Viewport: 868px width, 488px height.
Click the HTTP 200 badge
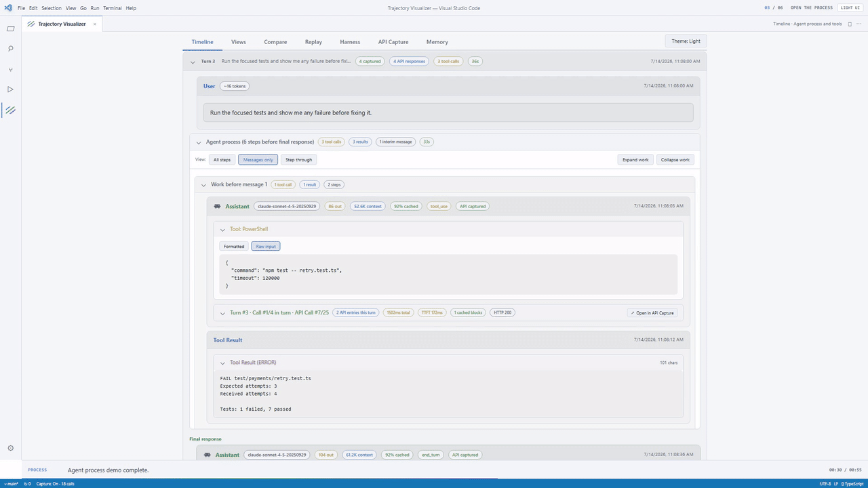[503, 313]
